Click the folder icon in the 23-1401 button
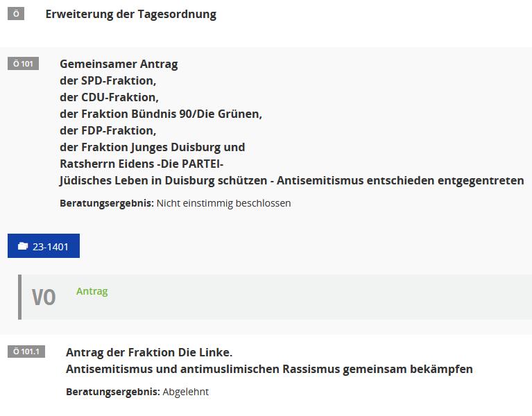Viewport: 532px width, 416px height. (23, 246)
